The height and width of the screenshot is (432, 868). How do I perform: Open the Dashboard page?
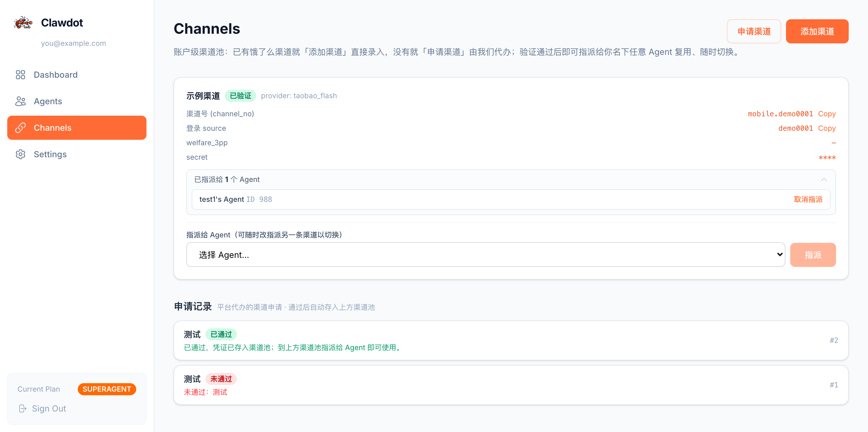pos(77,75)
